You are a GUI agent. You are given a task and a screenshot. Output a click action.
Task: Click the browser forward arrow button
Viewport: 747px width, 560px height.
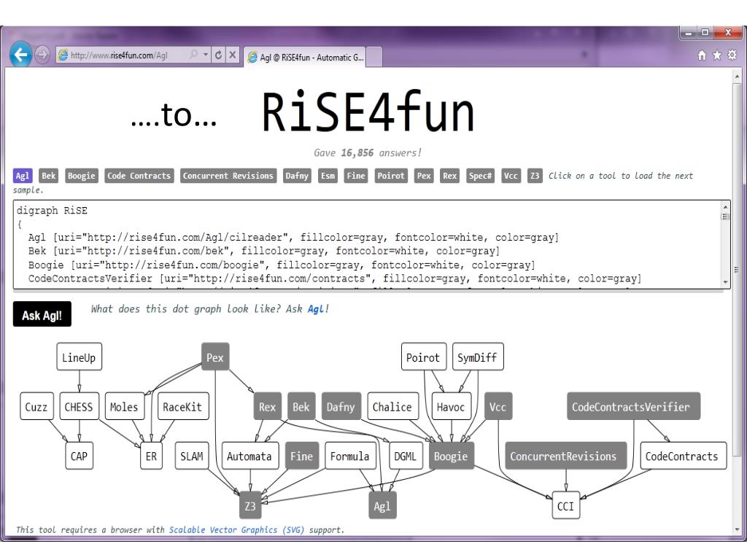point(42,55)
